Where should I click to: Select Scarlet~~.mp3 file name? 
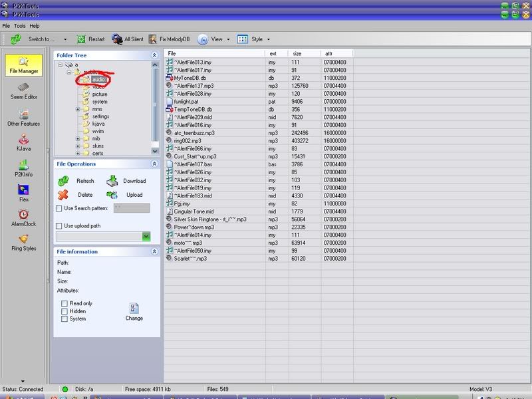[x=190, y=259]
